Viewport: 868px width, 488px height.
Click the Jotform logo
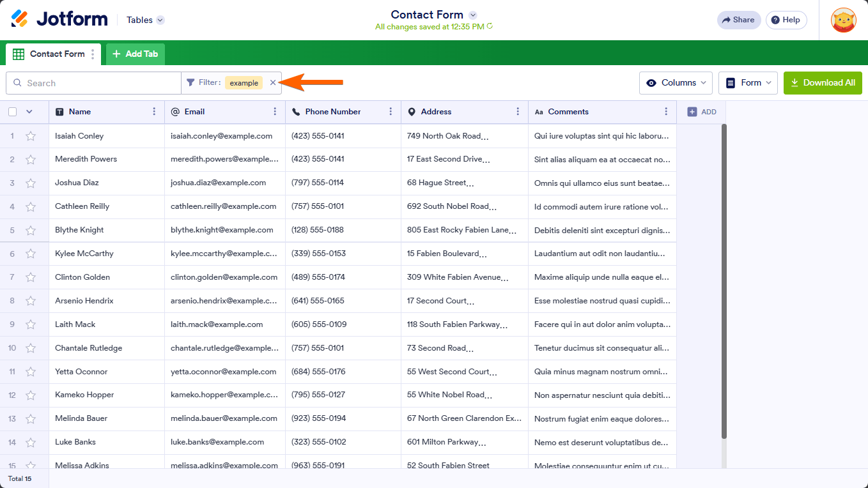[x=59, y=19]
